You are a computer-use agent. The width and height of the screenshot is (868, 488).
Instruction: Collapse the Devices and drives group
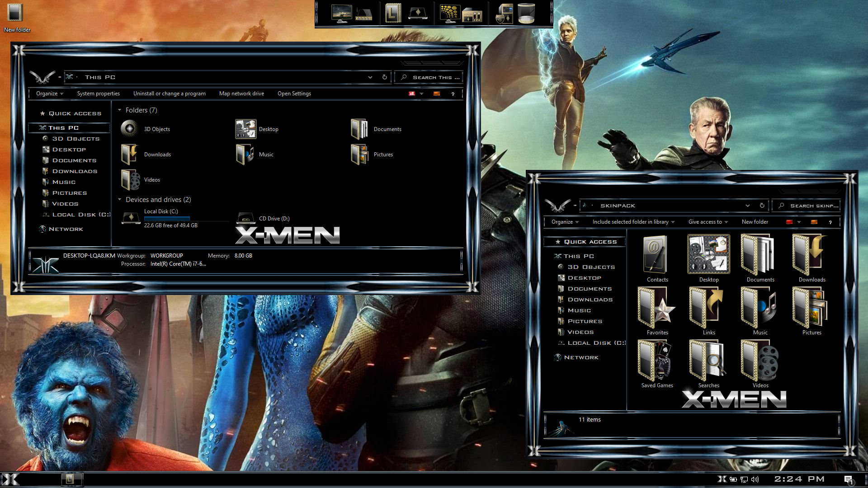coord(120,200)
